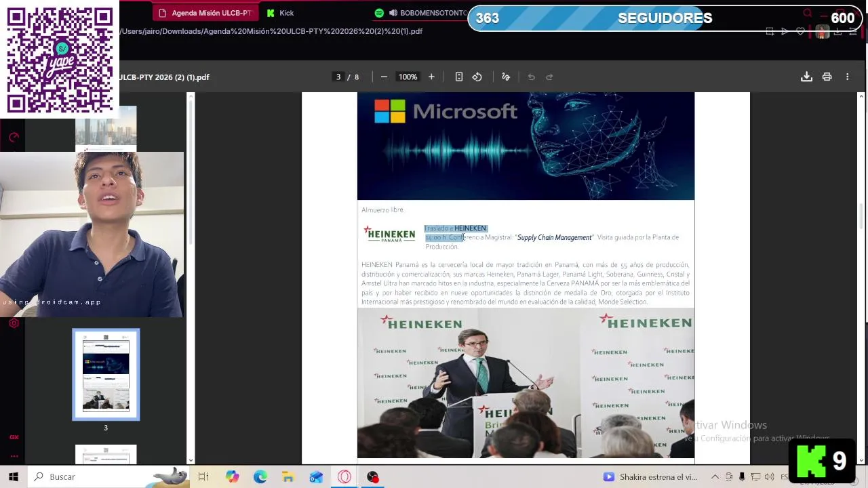Click the Supply Chain Management text

pyautogui.click(x=555, y=237)
